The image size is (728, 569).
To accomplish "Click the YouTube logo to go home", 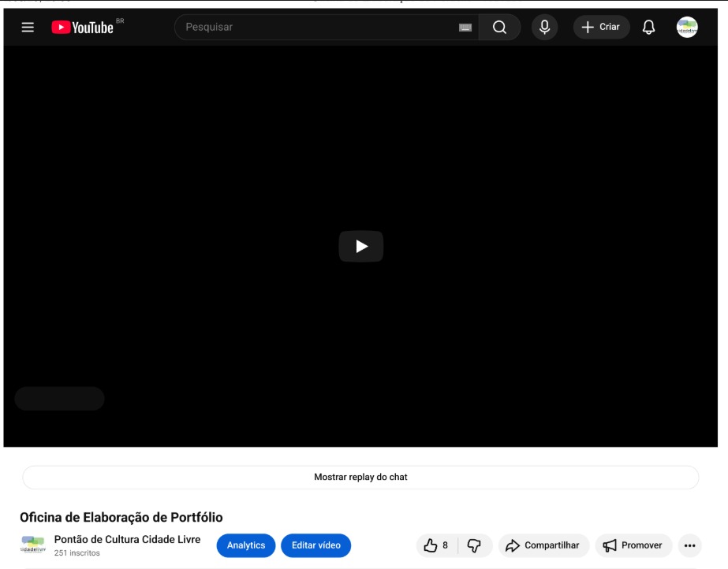I will click(x=83, y=28).
